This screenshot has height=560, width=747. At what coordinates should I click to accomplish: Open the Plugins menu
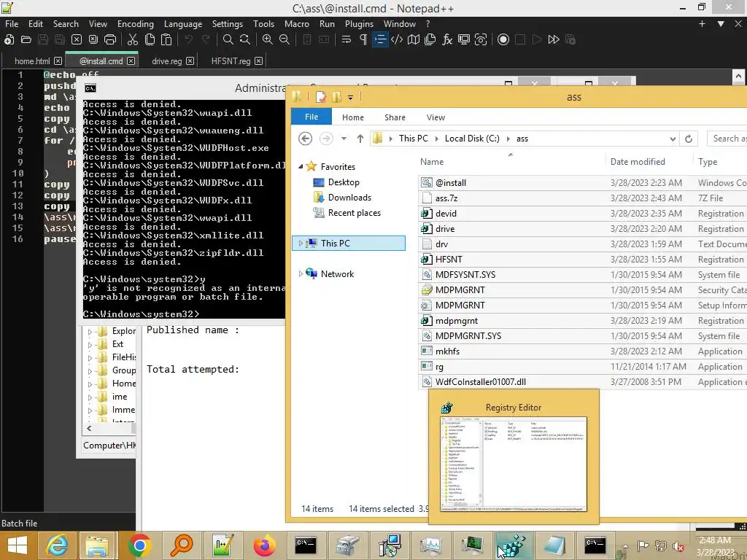tap(359, 24)
